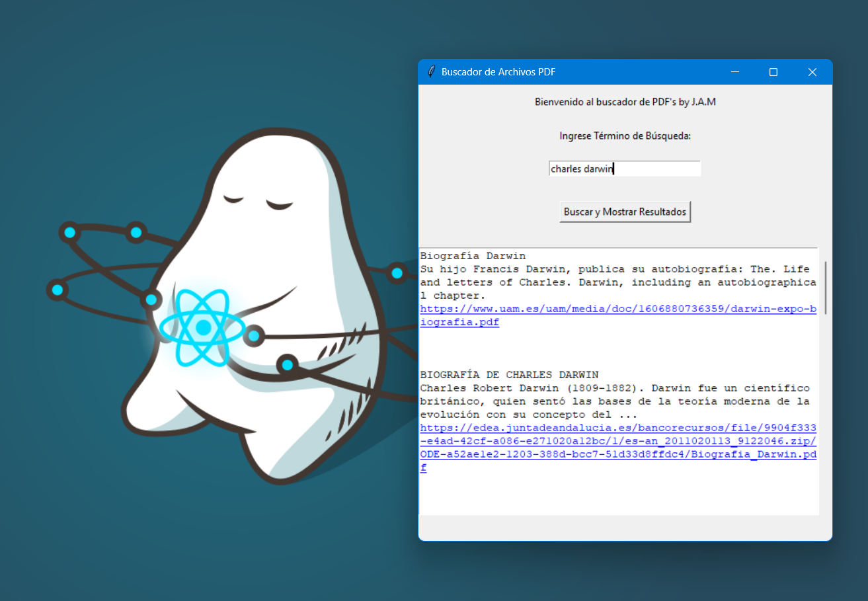The height and width of the screenshot is (601, 868).
Task: Click the results vertical scrollbar thumb
Action: [824, 288]
